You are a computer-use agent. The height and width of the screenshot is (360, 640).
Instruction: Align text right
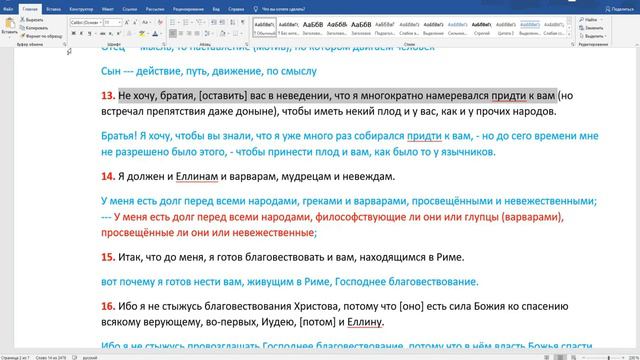pyautogui.click(x=189, y=33)
